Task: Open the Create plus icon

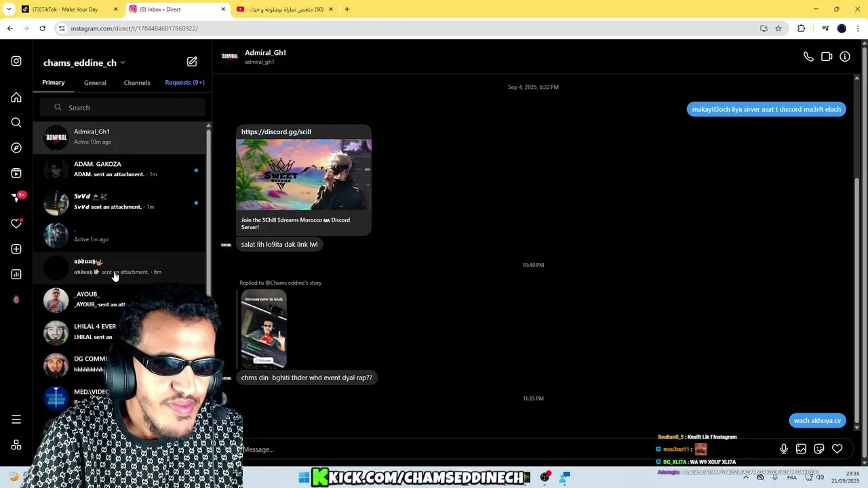Action: point(16,249)
